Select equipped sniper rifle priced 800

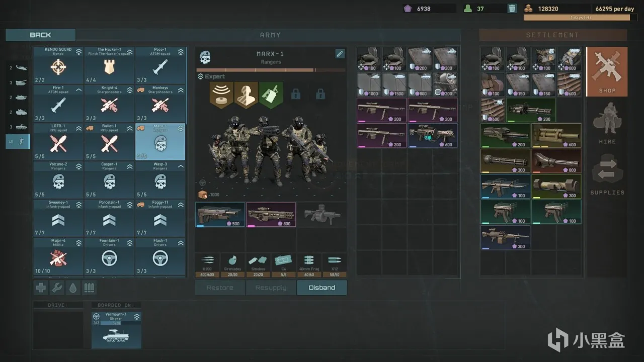coord(271,215)
